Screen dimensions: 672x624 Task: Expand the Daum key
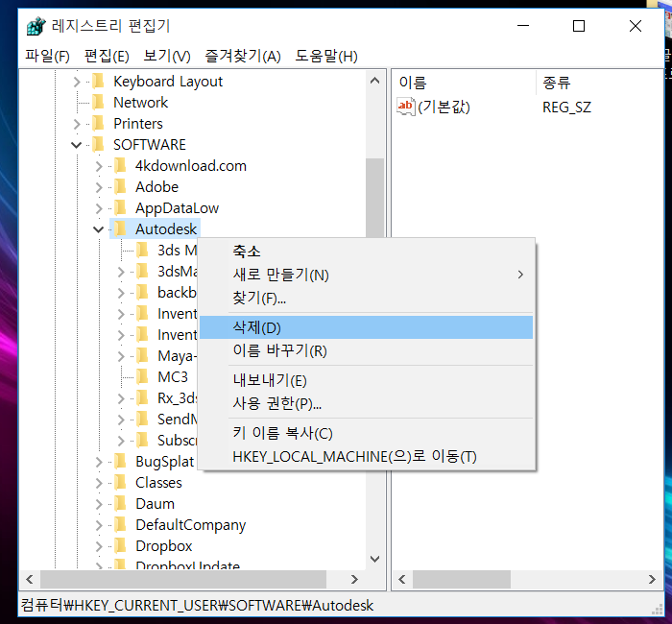[x=99, y=504]
